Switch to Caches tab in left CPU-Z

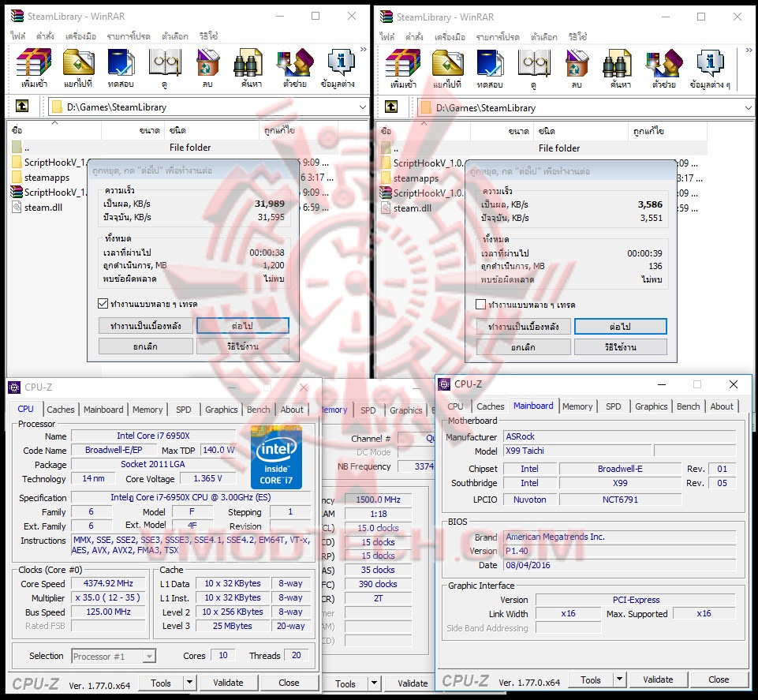[61, 410]
